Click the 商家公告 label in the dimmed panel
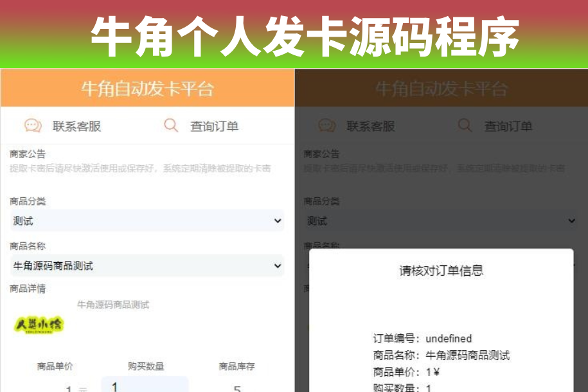 (x=322, y=154)
